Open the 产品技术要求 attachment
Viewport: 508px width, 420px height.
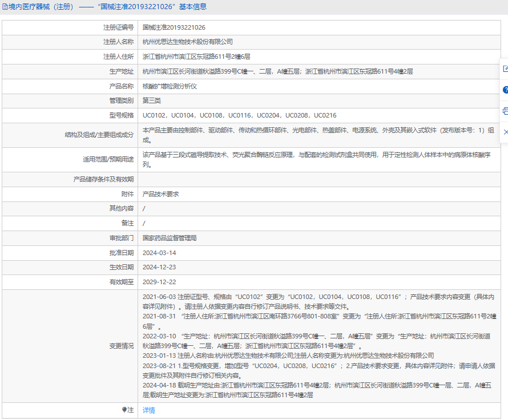click(161, 194)
